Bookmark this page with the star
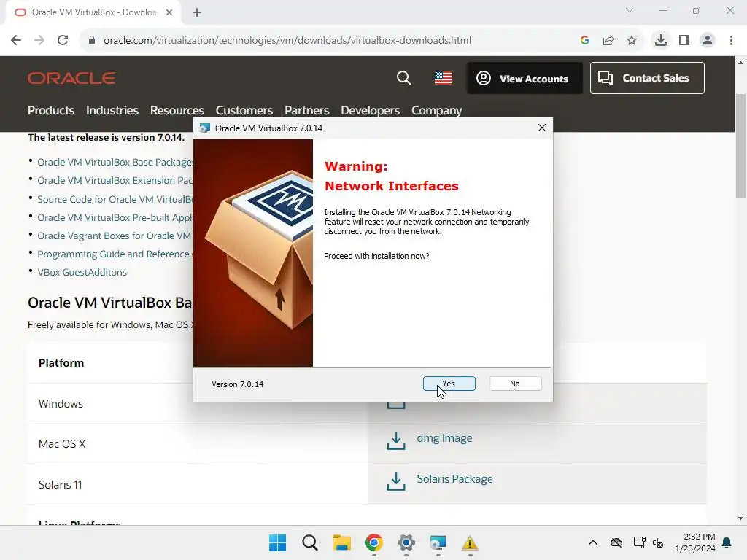Screen dimensions: 747x560 coord(632,40)
